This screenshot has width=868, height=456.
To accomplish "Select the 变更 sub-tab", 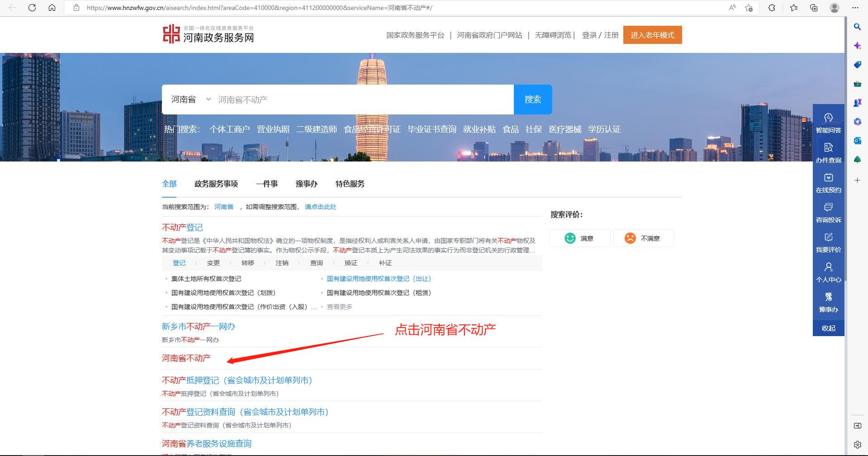I will point(213,263).
